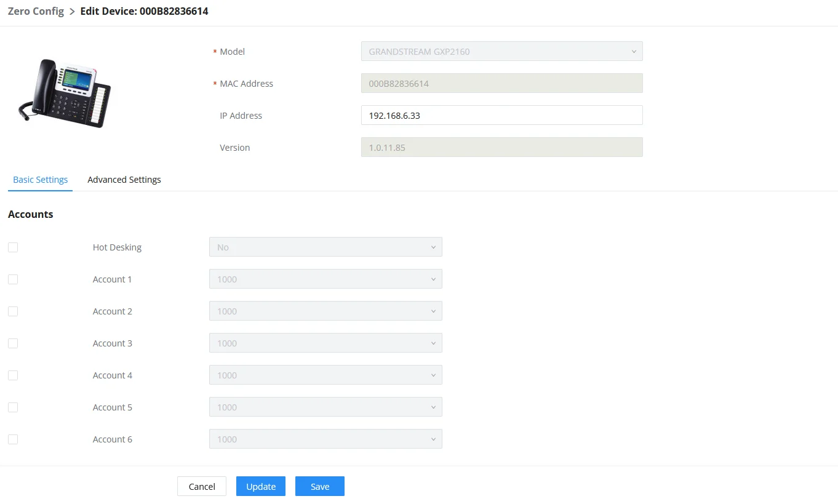
Task: Click the GXP2160 phone image thumbnail
Action: (x=65, y=93)
